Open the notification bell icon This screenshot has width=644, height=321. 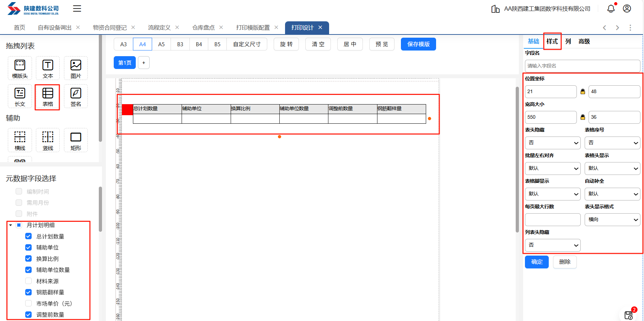pyautogui.click(x=611, y=9)
